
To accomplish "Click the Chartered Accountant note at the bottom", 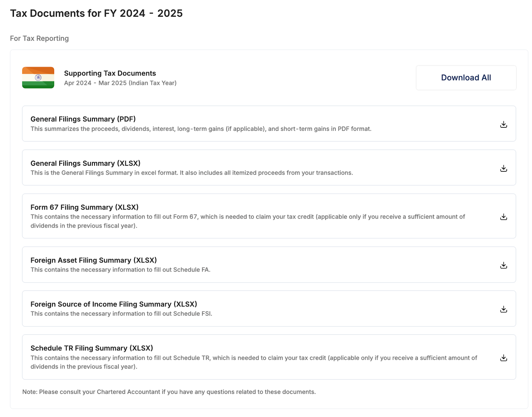I will click(169, 392).
